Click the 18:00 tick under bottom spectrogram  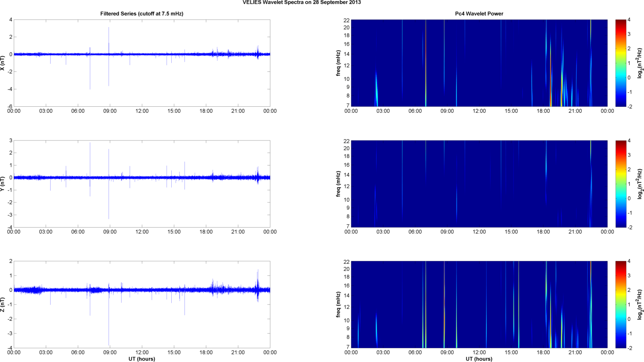(543, 353)
